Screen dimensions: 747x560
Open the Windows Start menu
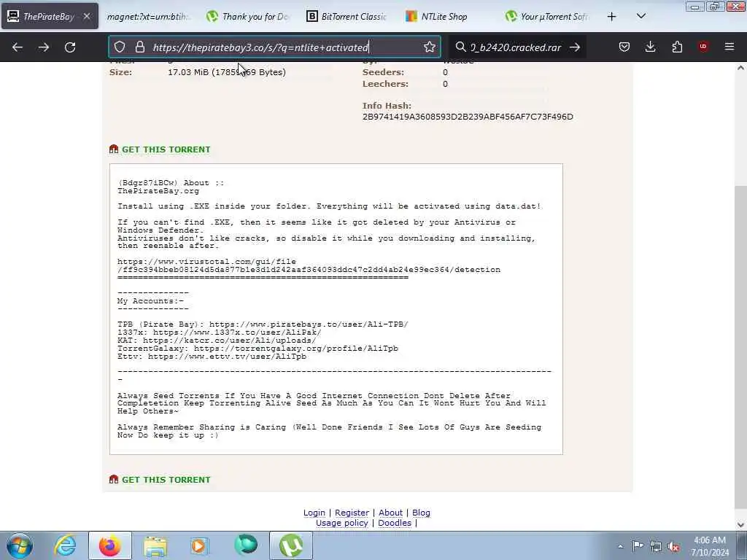click(x=20, y=545)
